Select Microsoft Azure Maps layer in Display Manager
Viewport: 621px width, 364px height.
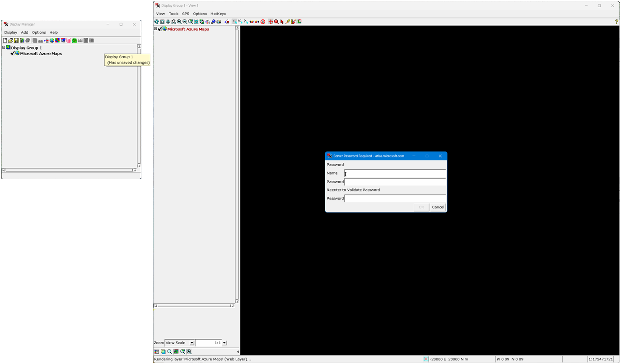pyautogui.click(x=41, y=53)
